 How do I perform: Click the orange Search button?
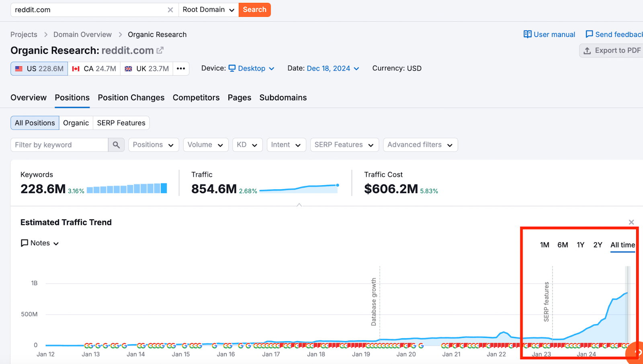click(254, 10)
